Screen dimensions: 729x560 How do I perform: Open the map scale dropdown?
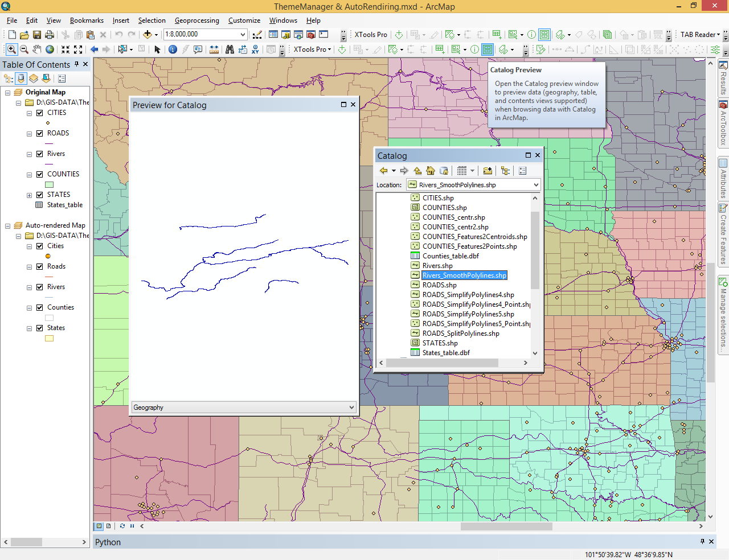(x=243, y=35)
